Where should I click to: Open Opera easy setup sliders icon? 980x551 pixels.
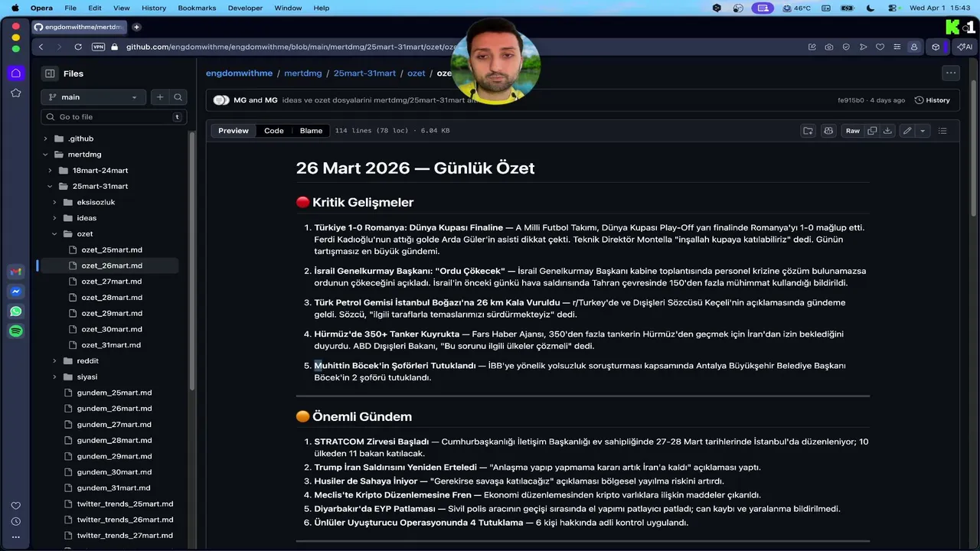(x=897, y=47)
